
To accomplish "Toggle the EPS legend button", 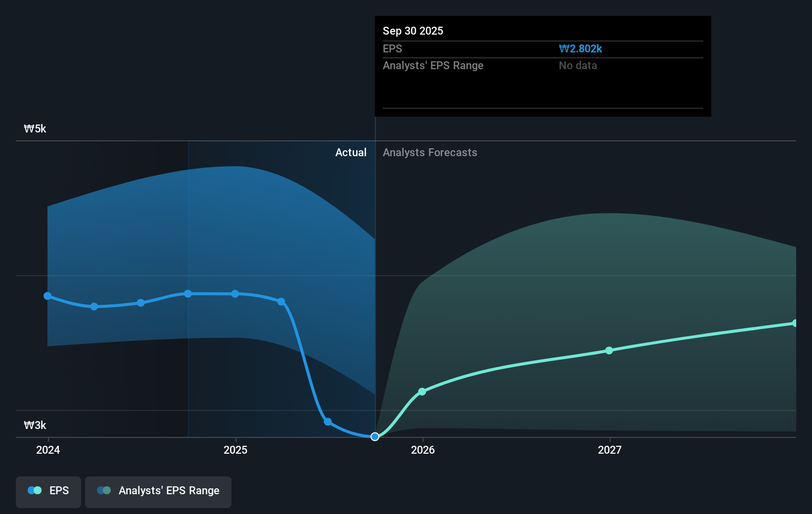I will 48,492.
